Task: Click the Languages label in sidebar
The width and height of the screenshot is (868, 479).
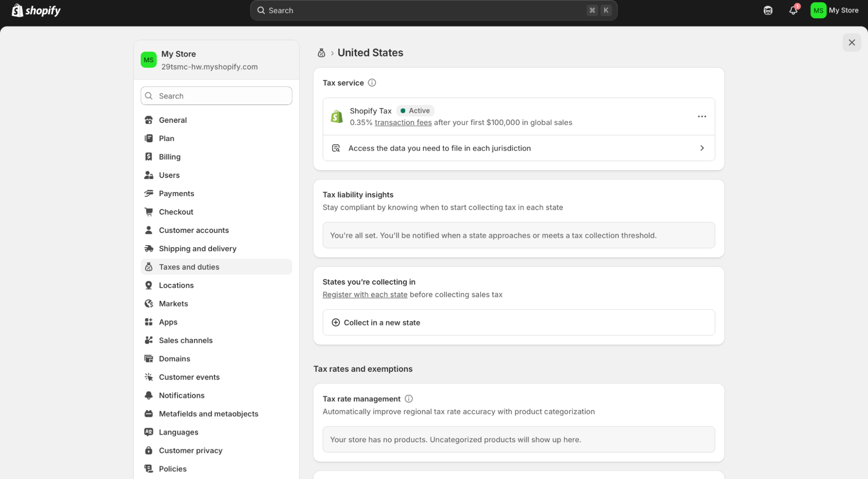Action: pyautogui.click(x=178, y=432)
